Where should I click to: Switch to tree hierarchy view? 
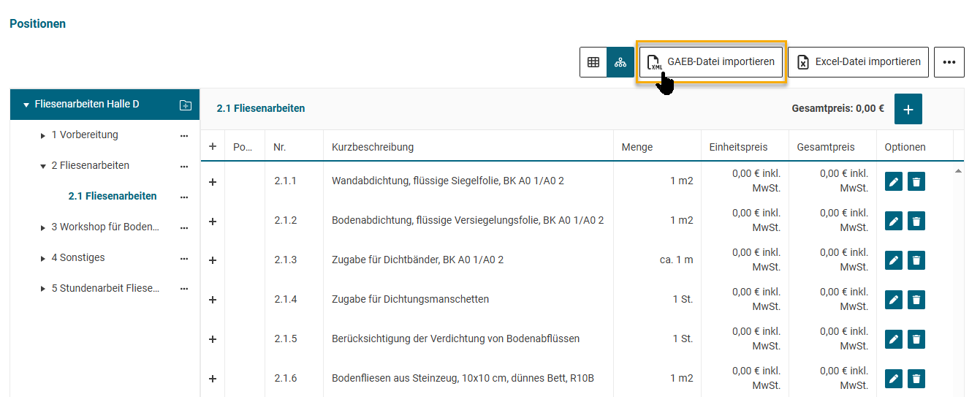click(620, 62)
